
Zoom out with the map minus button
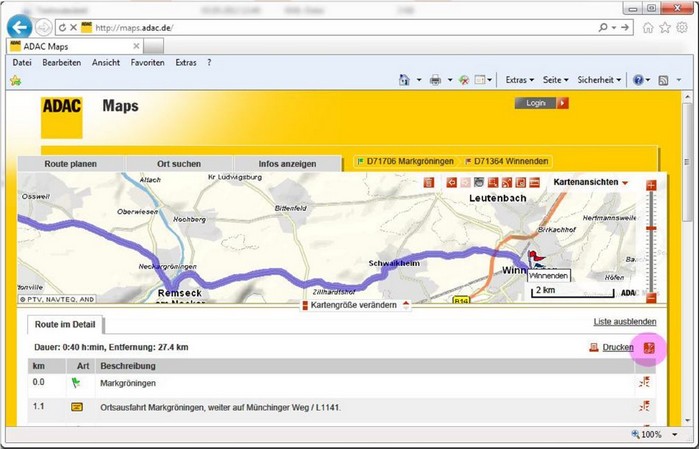coord(651,298)
